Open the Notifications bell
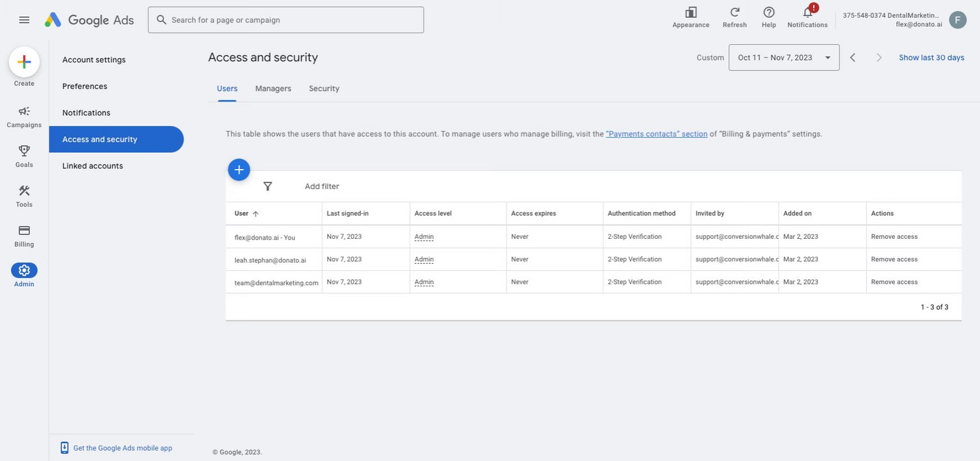This screenshot has width=980, height=461. (807, 13)
